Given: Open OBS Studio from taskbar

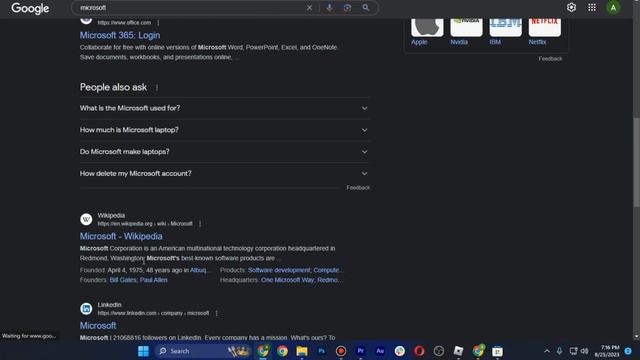Looking at the screenshot, I should (439, 351).
